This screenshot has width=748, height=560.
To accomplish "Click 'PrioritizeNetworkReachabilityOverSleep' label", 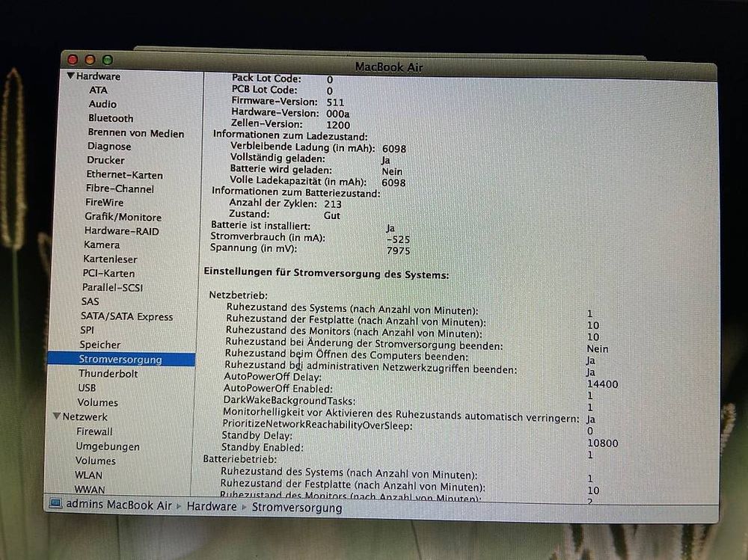I will 317,425.
